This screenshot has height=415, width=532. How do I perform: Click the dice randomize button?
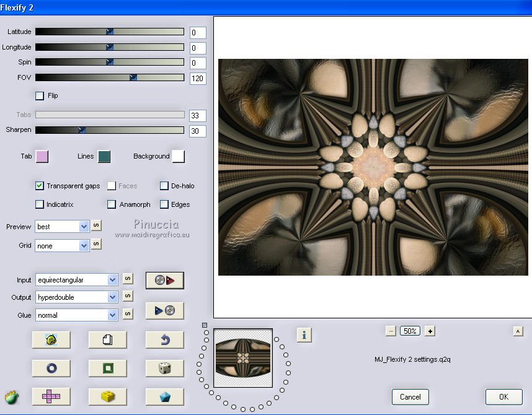pos(164,369)
